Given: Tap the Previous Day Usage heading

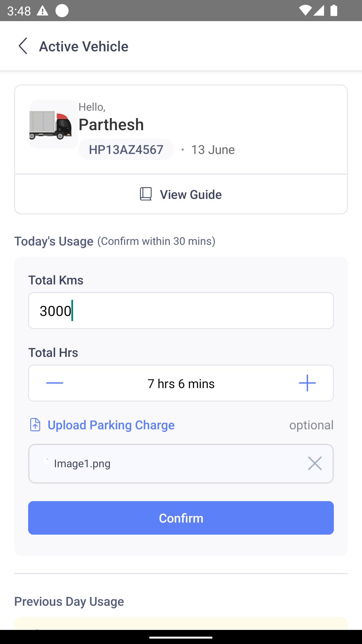Looking at the screenshot, I should tap(69, 601).
